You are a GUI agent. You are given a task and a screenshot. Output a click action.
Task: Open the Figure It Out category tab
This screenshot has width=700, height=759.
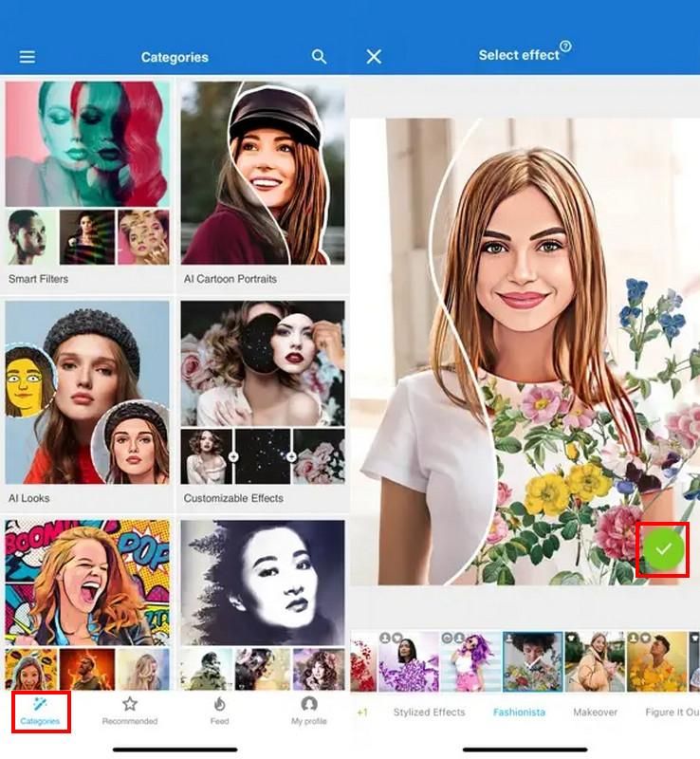click(x=672, y=713)
